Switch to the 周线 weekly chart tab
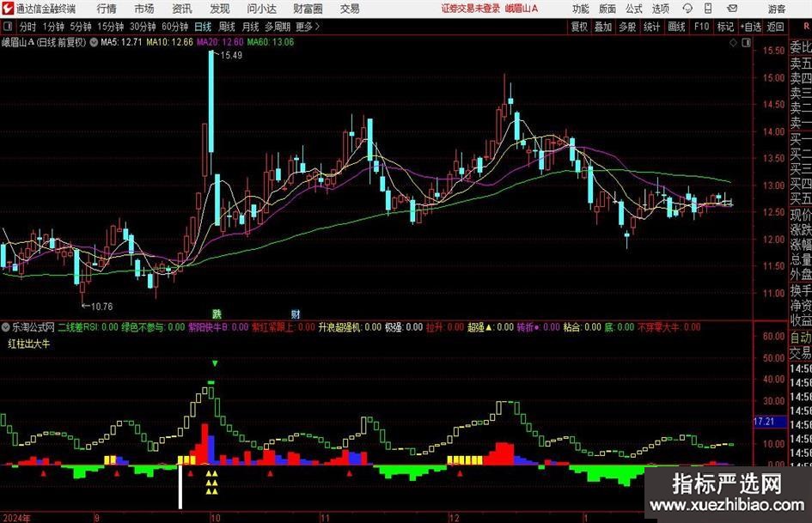The image size is (812, 523). (x=227, y=27)
